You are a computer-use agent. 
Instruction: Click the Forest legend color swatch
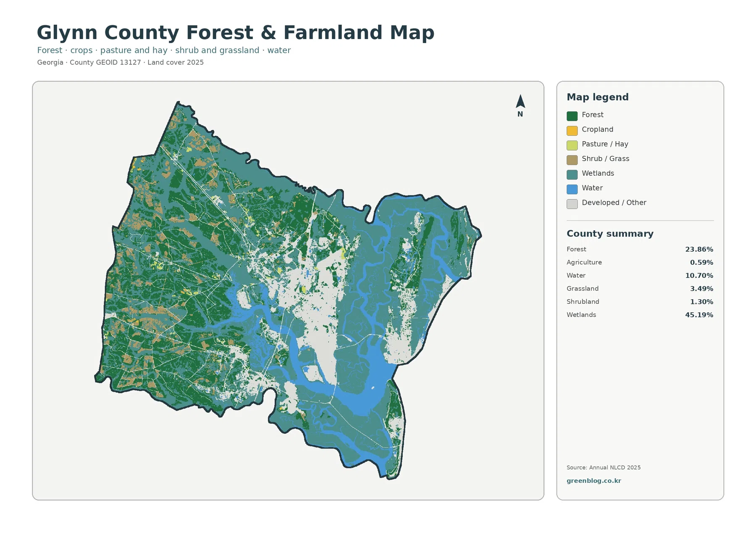(x=572, y=116)
